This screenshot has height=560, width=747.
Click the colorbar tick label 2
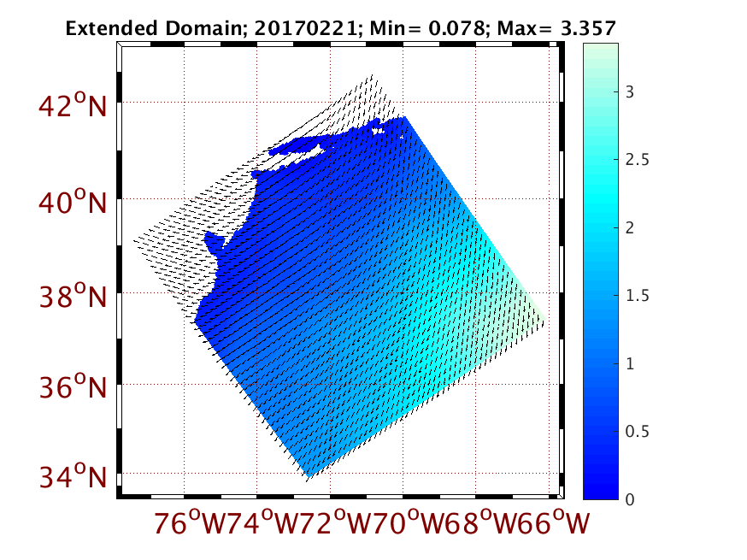630,227
